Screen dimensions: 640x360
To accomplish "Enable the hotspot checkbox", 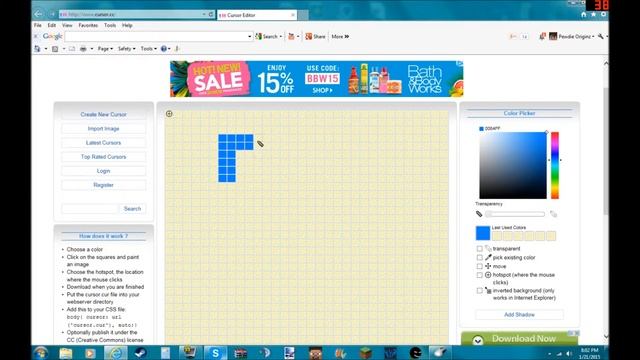I will pos(480,275).
